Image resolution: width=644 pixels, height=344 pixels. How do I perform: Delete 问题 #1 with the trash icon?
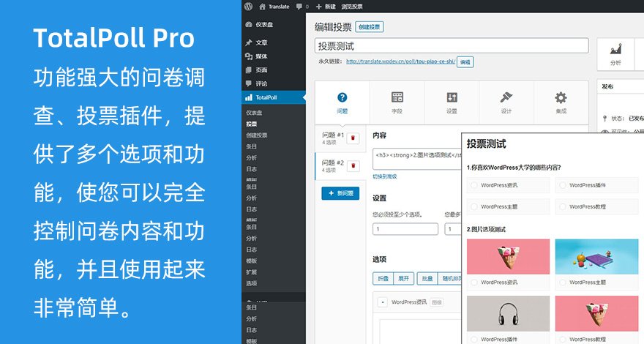pyautogui.click(x=353, y=138)
